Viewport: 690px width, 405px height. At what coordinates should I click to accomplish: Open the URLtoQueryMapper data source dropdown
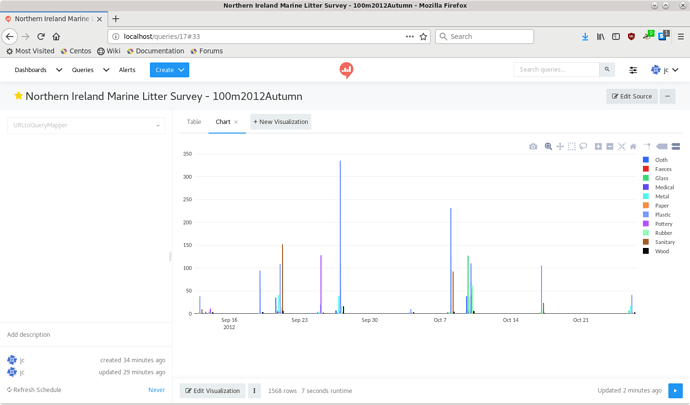click(86, 125)
